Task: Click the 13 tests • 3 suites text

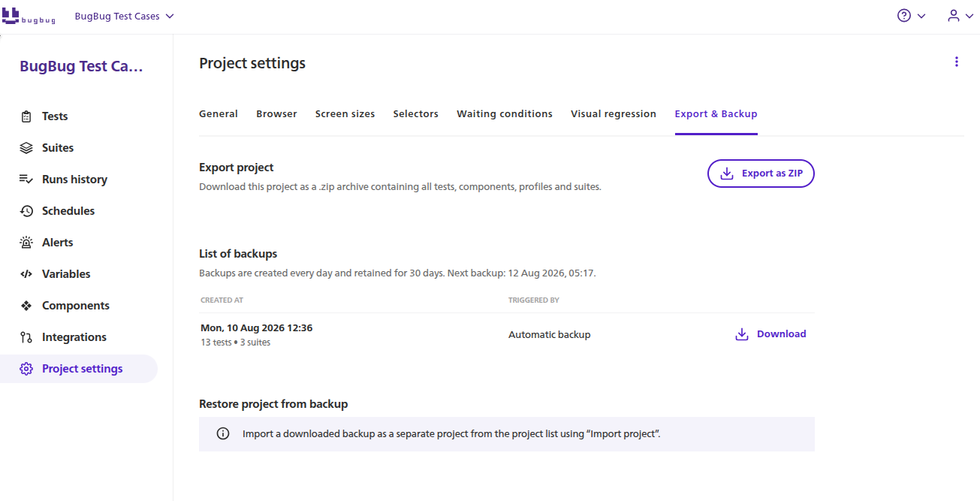Action: coord(235,343)
